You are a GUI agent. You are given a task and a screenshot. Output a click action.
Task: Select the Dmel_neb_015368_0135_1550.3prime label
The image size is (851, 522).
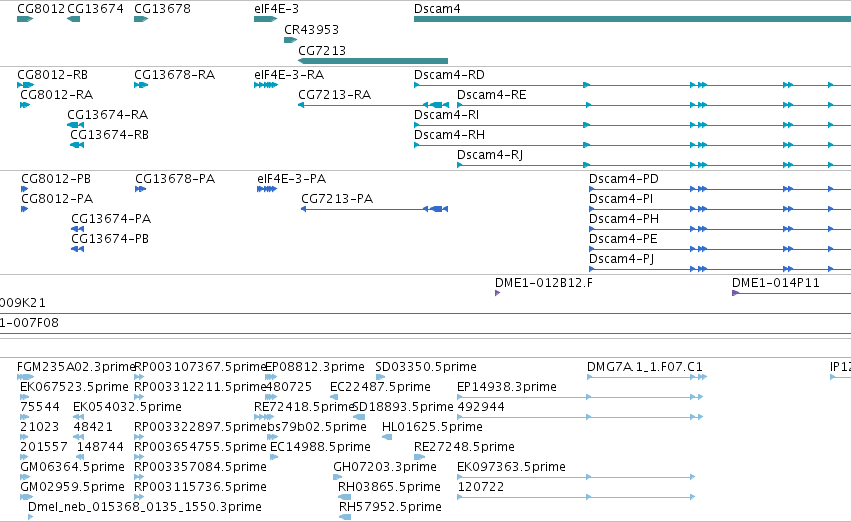pyautogui.click(x=145, y=507)
